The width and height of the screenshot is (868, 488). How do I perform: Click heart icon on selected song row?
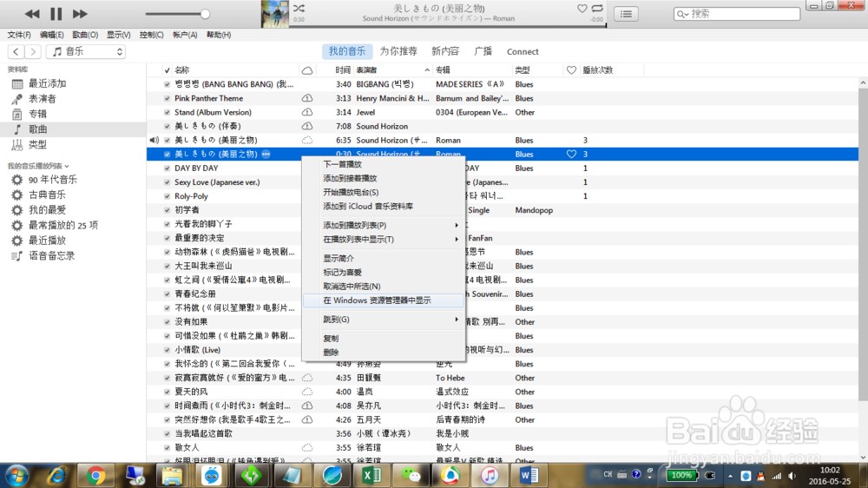coord(571,154)
